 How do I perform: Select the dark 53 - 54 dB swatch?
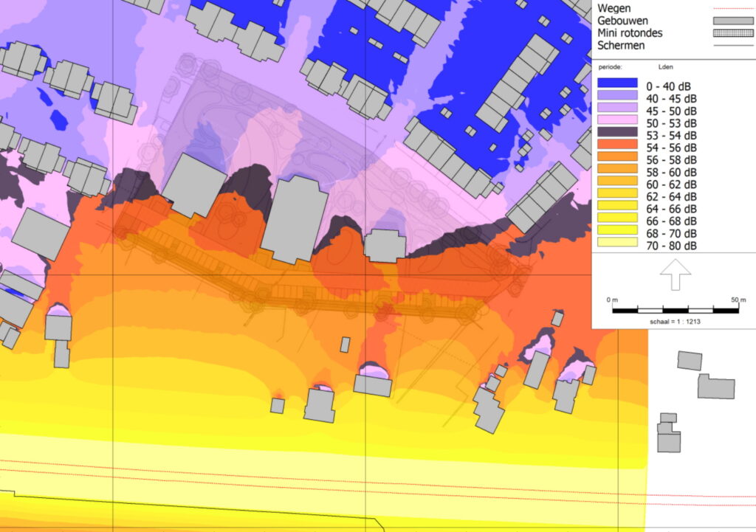[618, 131]
